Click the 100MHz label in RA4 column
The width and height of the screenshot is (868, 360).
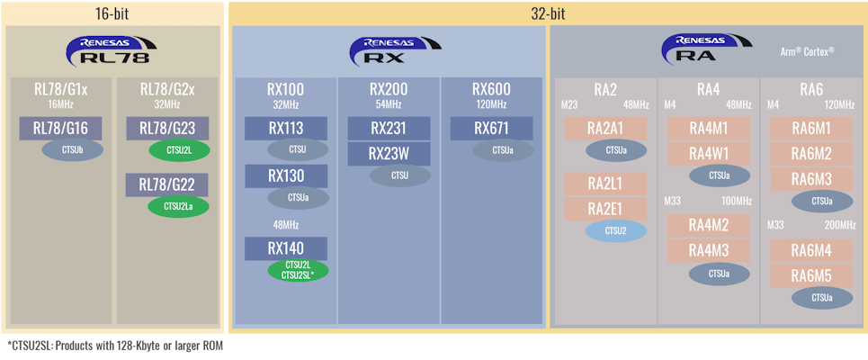pos(735,201)
